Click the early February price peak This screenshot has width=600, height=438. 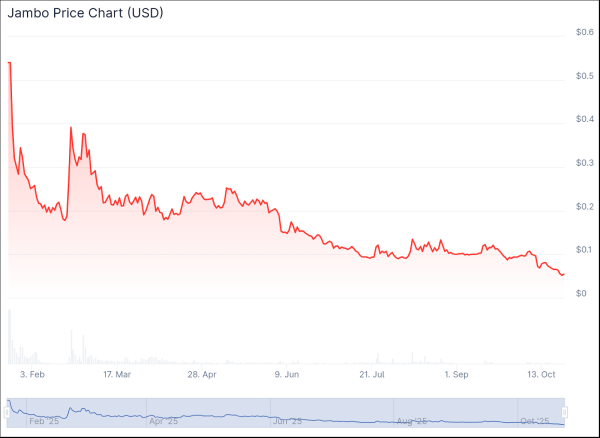tap(9, 63)
